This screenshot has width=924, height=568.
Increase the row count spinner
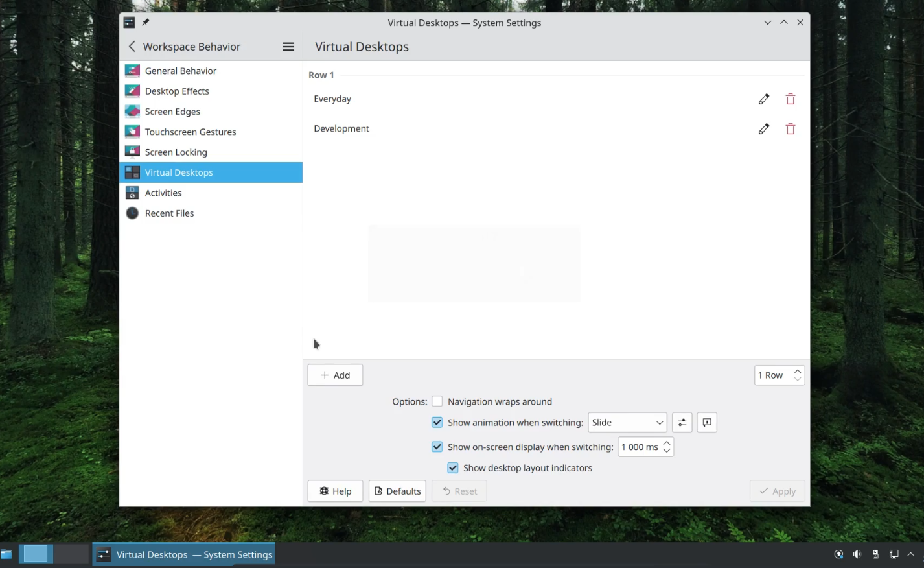pos(798,372)
